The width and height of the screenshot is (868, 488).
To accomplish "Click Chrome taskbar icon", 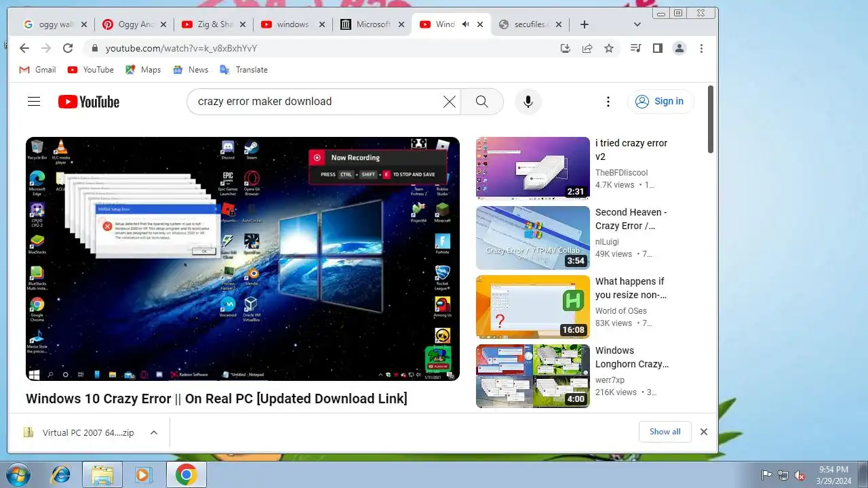I will (x=185, y=474).
